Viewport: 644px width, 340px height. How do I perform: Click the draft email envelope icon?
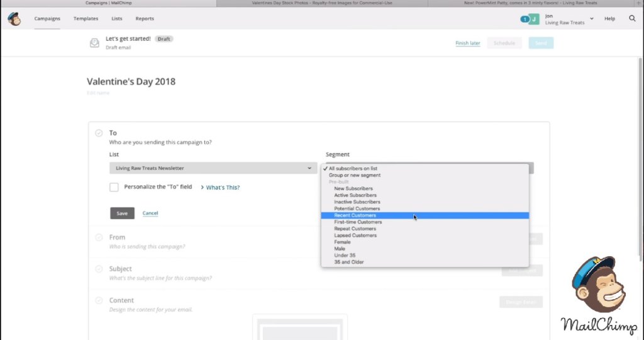click(x=94, y=43)
